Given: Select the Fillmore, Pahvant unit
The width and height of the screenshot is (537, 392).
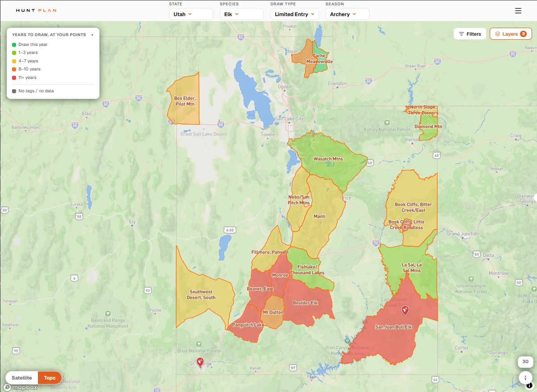Looking at the screenshot, I should point(270,252).
